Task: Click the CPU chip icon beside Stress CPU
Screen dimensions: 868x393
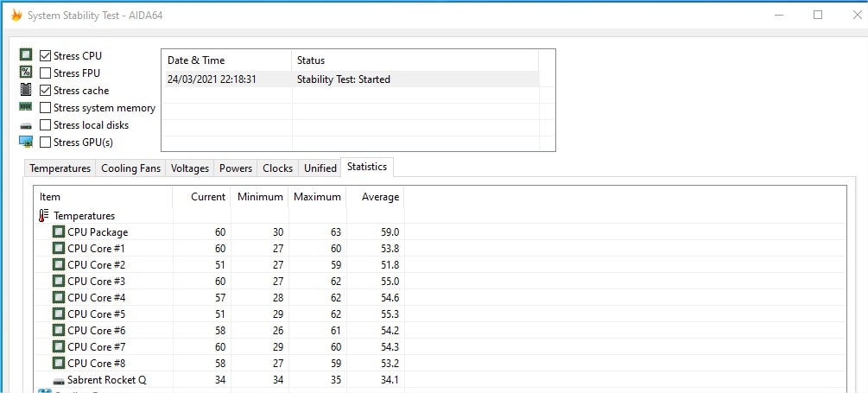Action: (x=26, y=55)
